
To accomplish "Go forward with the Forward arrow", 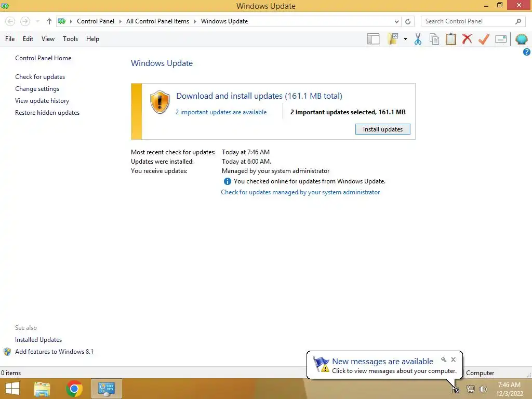I will point(25,21).
